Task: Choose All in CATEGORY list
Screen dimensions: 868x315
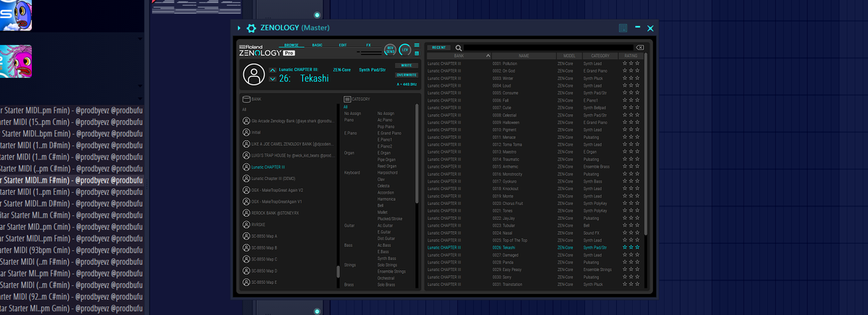Action: click(x=346, y=107)
